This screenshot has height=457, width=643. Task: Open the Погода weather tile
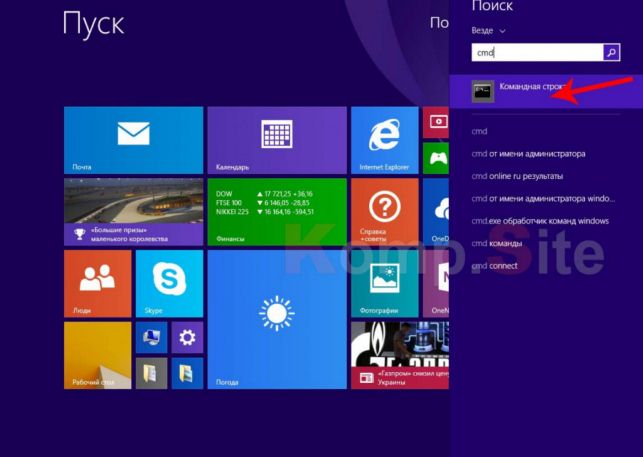(277, 320)
